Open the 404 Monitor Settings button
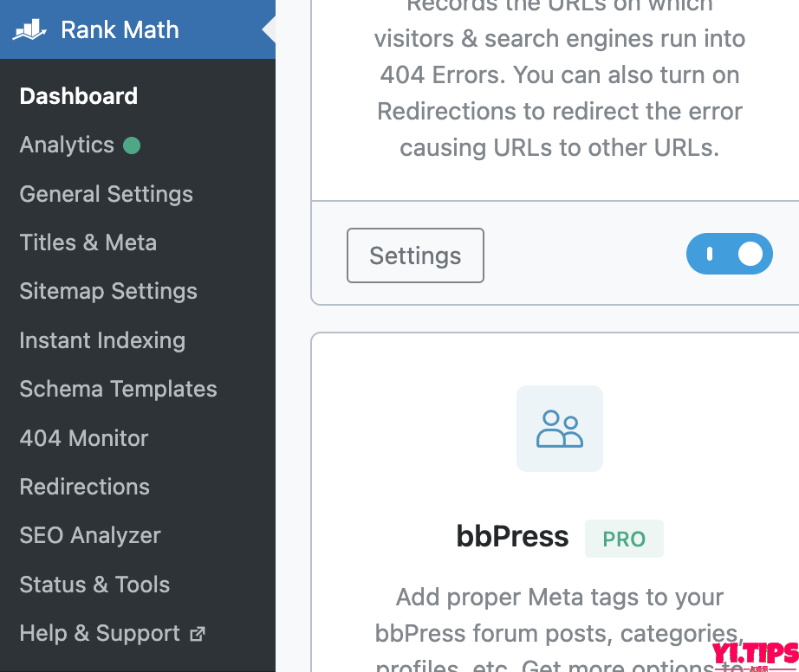Screen dimensions: 799x672 (x=415, y=255)
